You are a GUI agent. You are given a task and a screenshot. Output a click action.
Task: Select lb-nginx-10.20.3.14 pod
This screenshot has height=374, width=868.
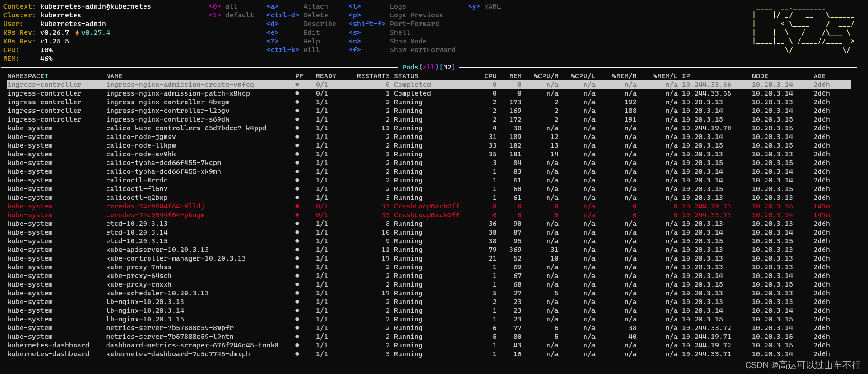(429, 310)
